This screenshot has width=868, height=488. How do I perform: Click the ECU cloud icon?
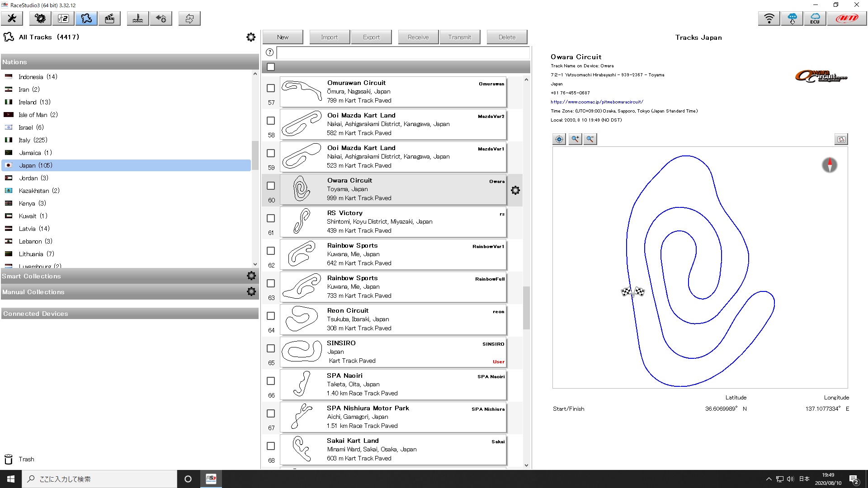coord(815,19)
